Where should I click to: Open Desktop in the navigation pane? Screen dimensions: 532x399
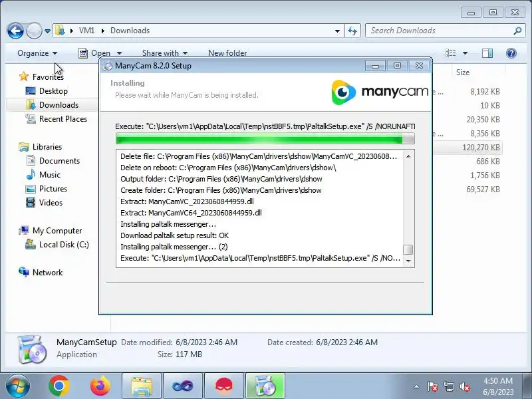(53, 91)
